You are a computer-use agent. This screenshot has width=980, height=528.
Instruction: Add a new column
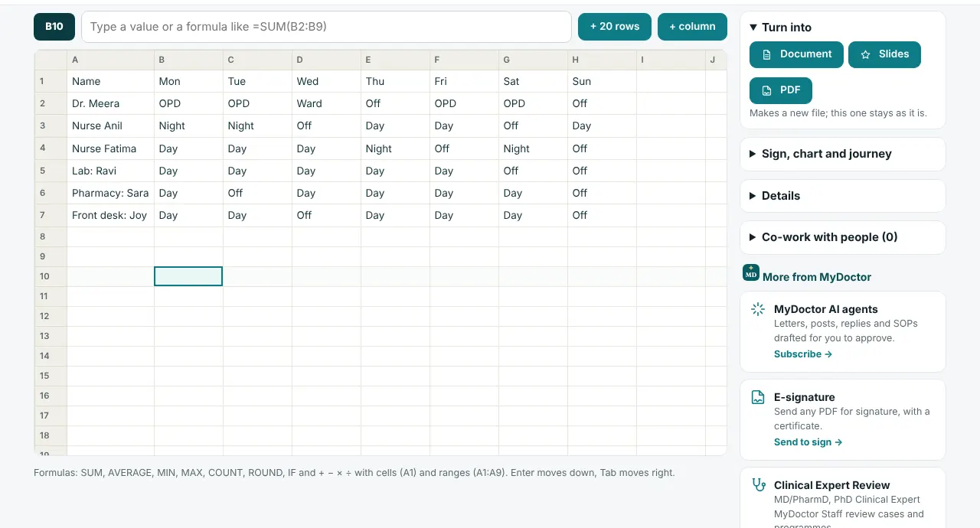692,27
